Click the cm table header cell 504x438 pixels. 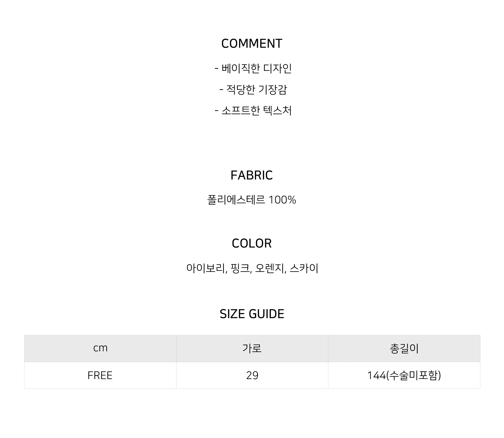tap(100, 348)
